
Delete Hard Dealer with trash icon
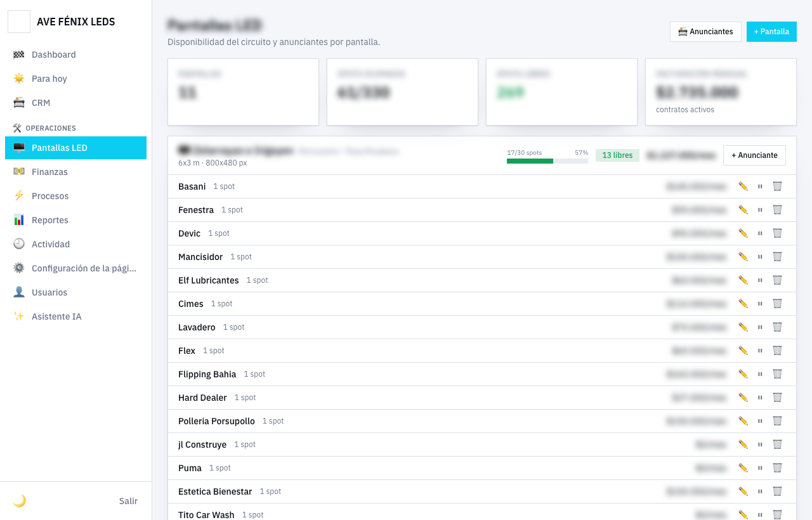point(777,398)
